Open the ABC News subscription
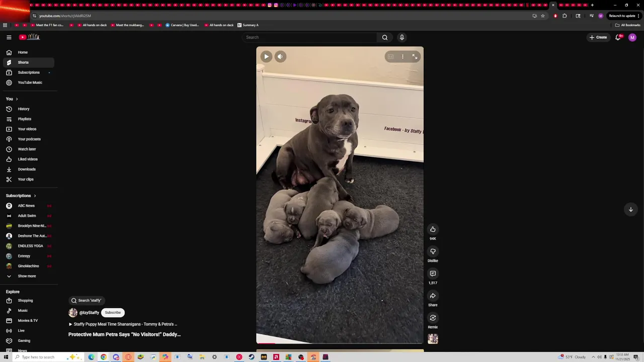The image size is (644, 362). [28, 206]
